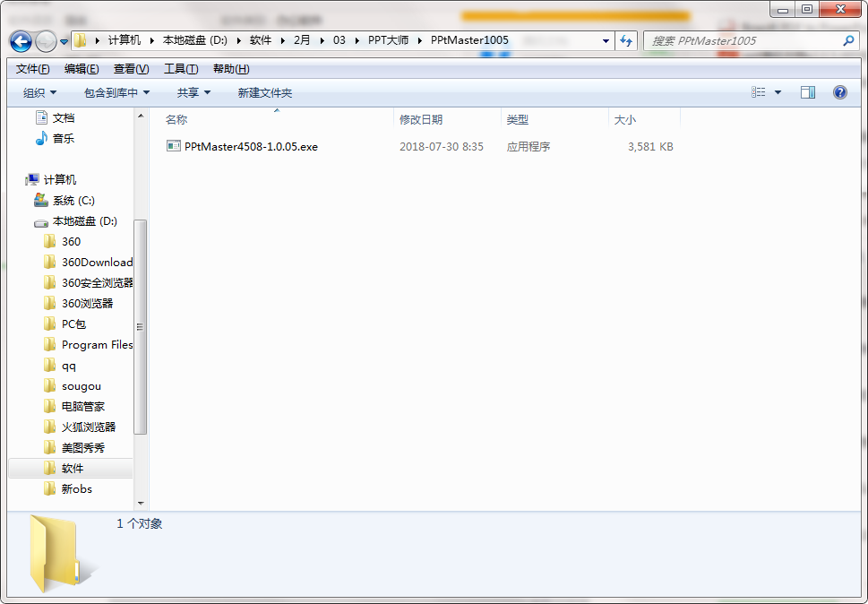
Task: Open the 包含到库中 dropdown
Action: click(x=116, y=92)
